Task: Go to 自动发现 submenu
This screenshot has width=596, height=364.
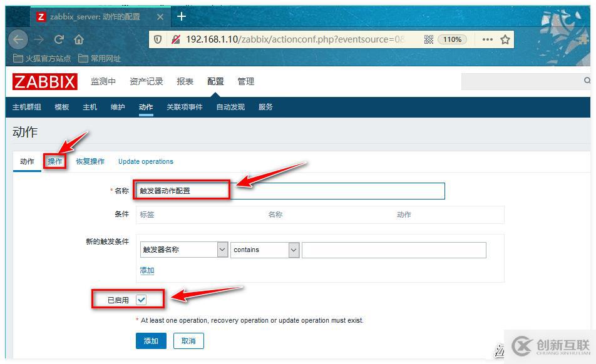Action: (231, 107)
